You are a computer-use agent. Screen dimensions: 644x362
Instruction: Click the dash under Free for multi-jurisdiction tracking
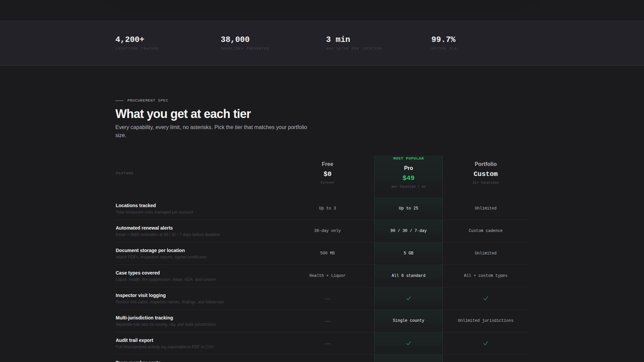pos(327,321)
